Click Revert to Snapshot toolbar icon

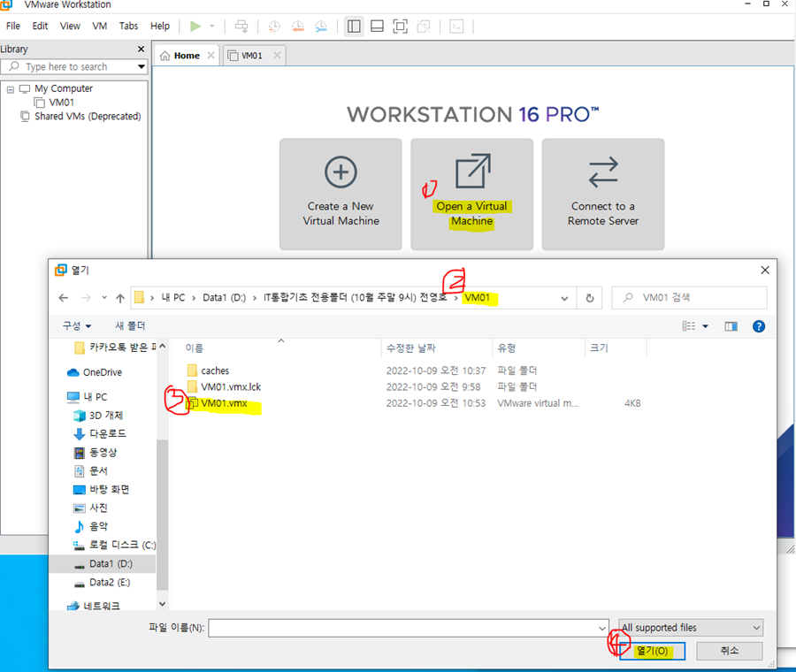297,27
